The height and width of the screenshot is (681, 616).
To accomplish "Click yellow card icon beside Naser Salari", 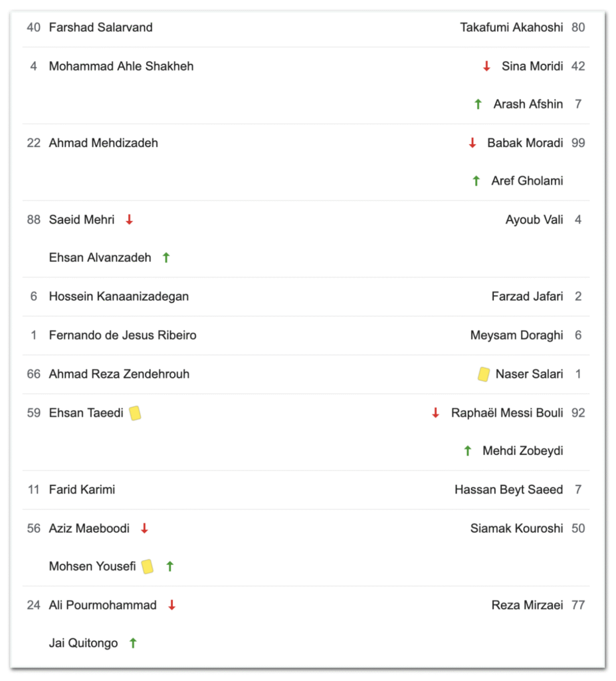I will (x=484, y=374).
